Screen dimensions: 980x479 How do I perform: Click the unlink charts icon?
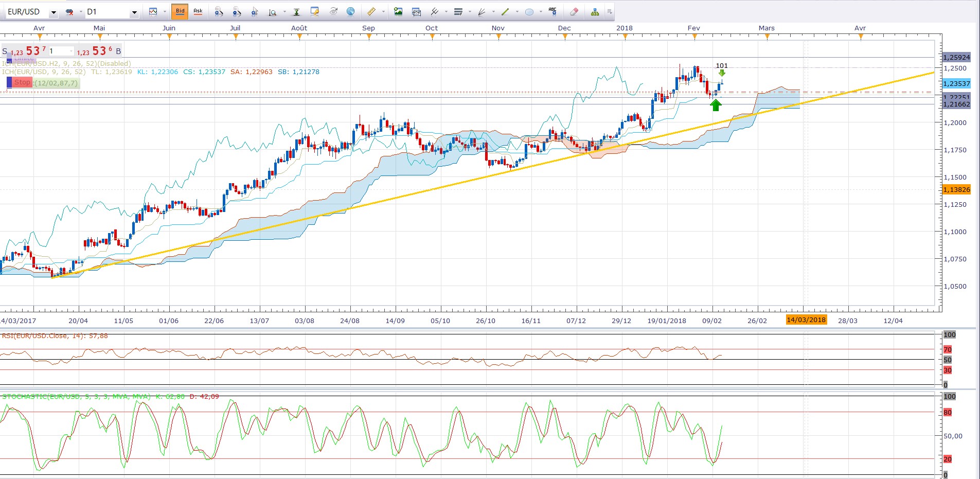click(x=69, y=12)
